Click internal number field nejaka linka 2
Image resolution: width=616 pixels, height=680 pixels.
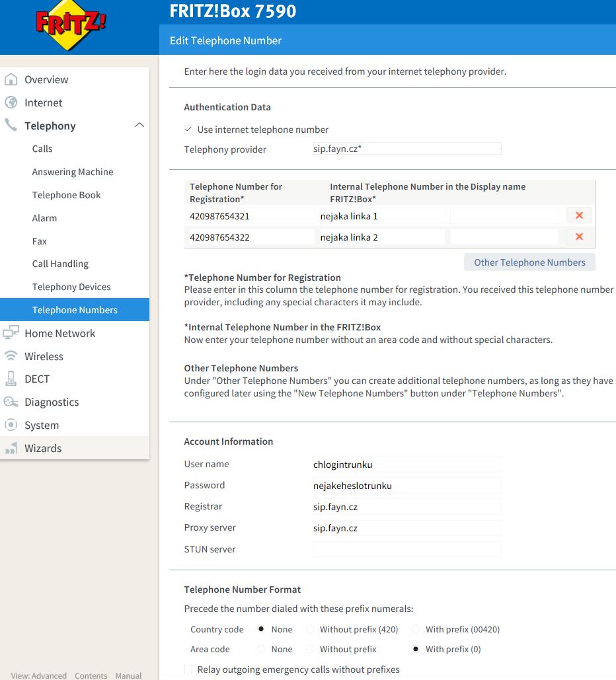click(382, 237)
